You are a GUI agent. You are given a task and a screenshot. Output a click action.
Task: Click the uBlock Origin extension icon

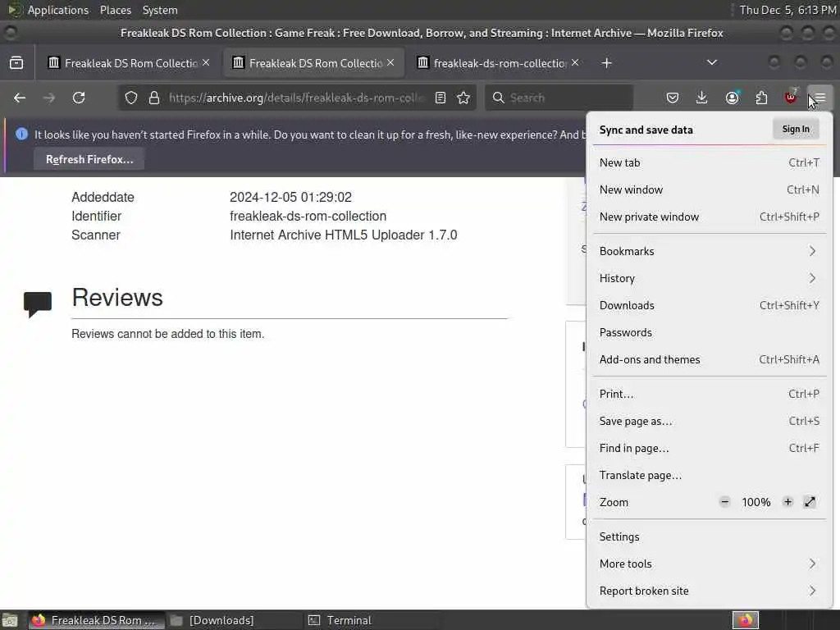(x=791, y=98)
